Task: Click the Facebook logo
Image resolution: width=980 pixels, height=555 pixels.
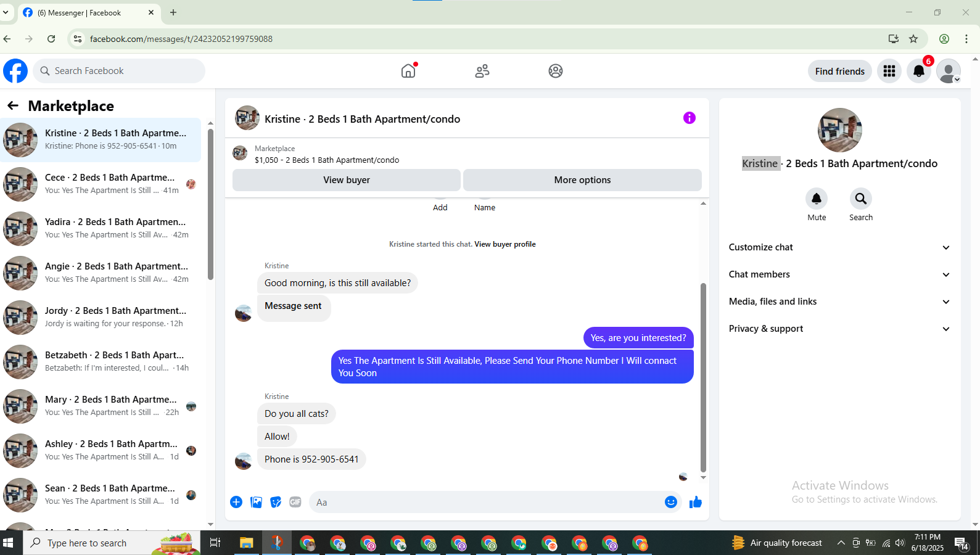Action: [15, 71]
